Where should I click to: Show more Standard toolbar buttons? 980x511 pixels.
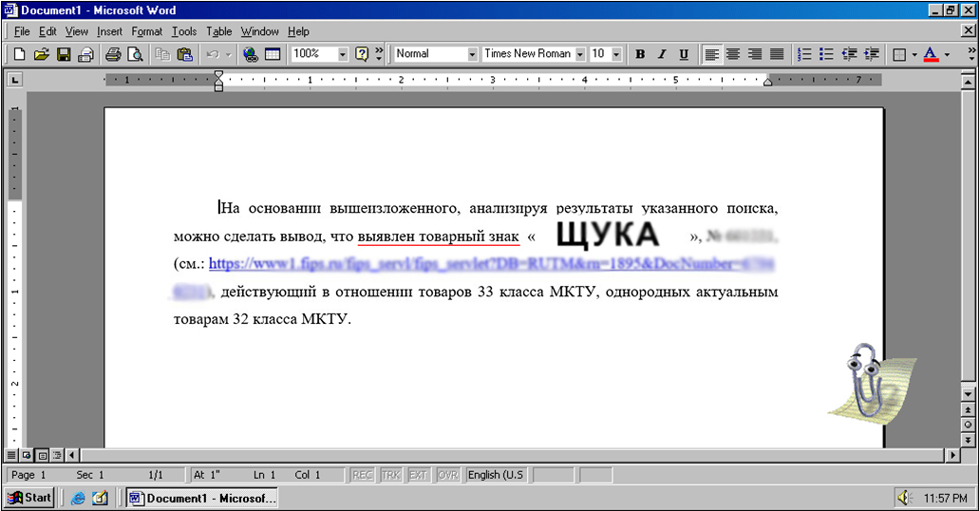pyautogui.click(x=379, y=54)
